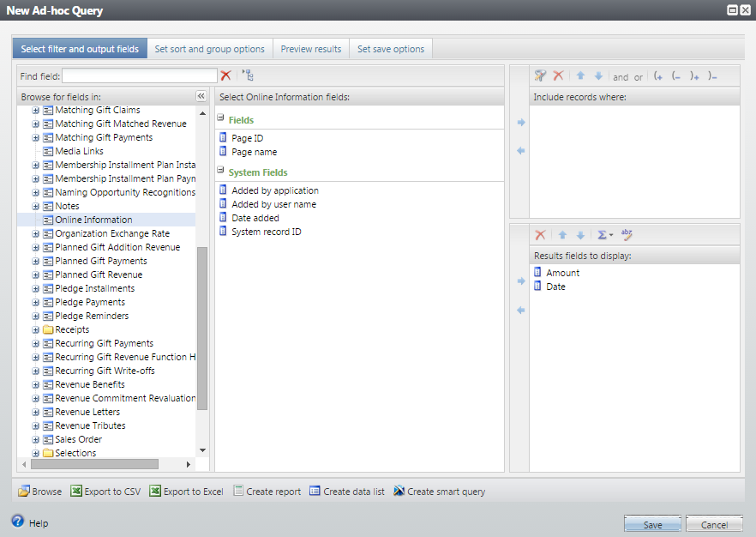Select the Select filter and output fields tab
Image resolution: width=756 pixels, height=537 pixels.
click(80, 49)
